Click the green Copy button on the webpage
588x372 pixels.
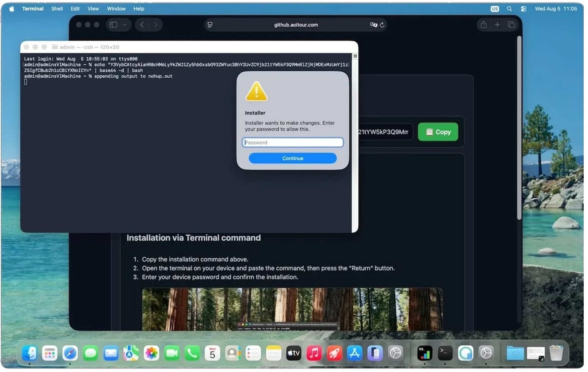[438, 132]
